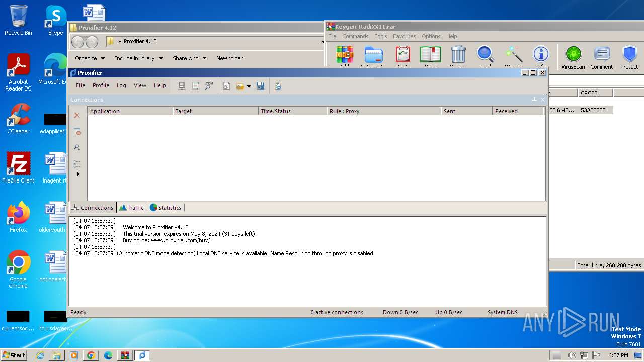Click the View book icon in WinRAR

[430, 56]
